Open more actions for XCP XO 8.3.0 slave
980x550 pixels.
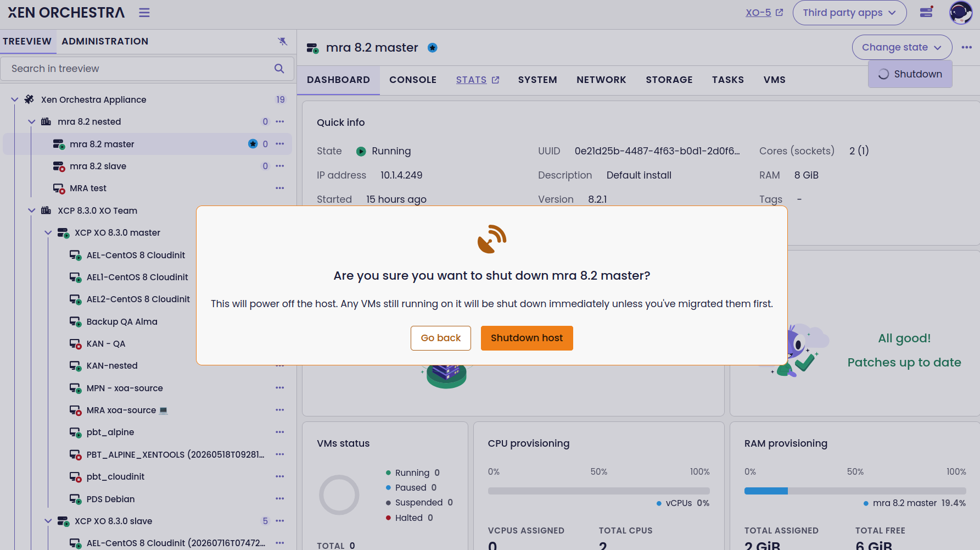(280, 521)
